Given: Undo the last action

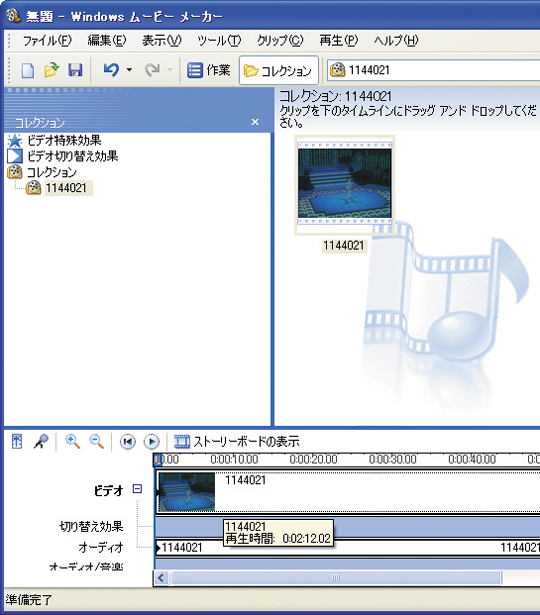Looking at the screenshot, I should 111,70.
